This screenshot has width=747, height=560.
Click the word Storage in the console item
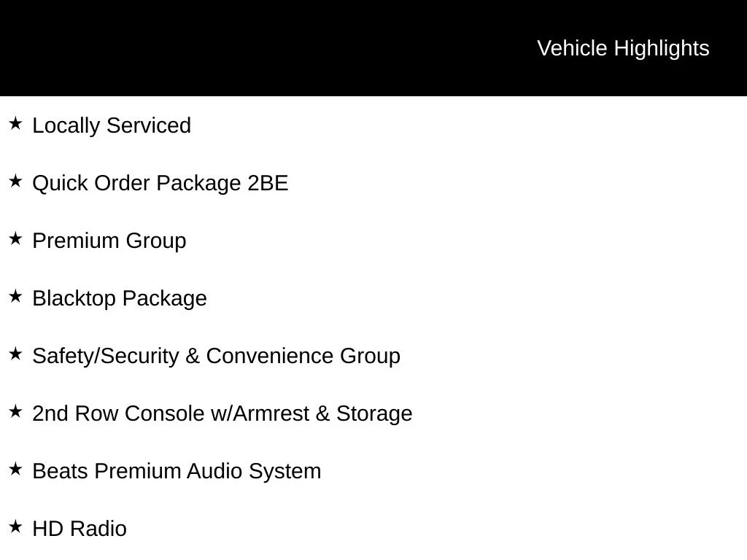pos(374,414)
